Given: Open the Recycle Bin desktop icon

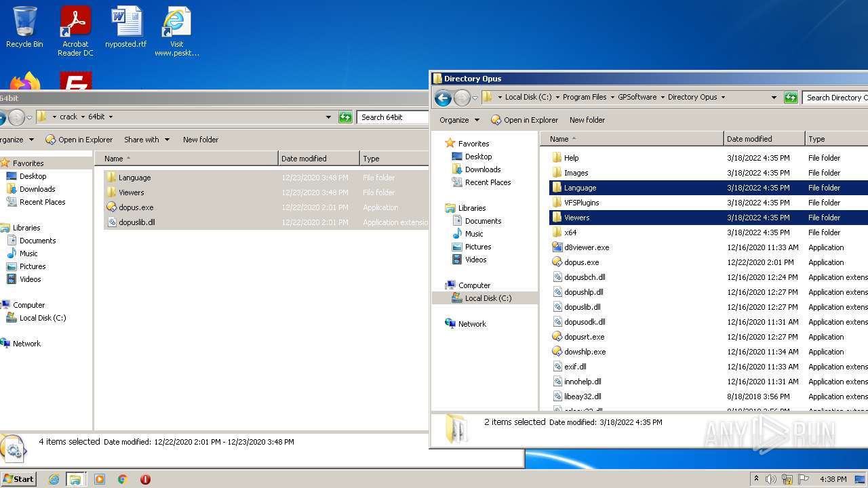Looking at the screenshot, I should (x=24, y=27).
